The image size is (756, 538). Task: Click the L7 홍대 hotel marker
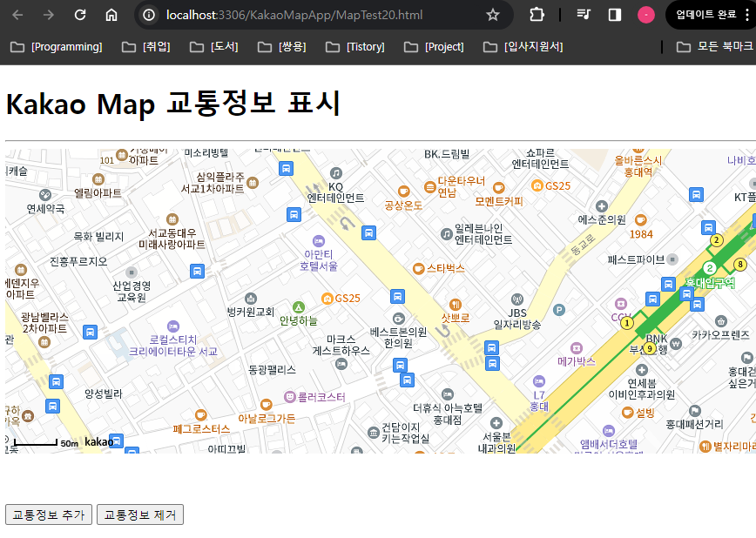point(539,381)
